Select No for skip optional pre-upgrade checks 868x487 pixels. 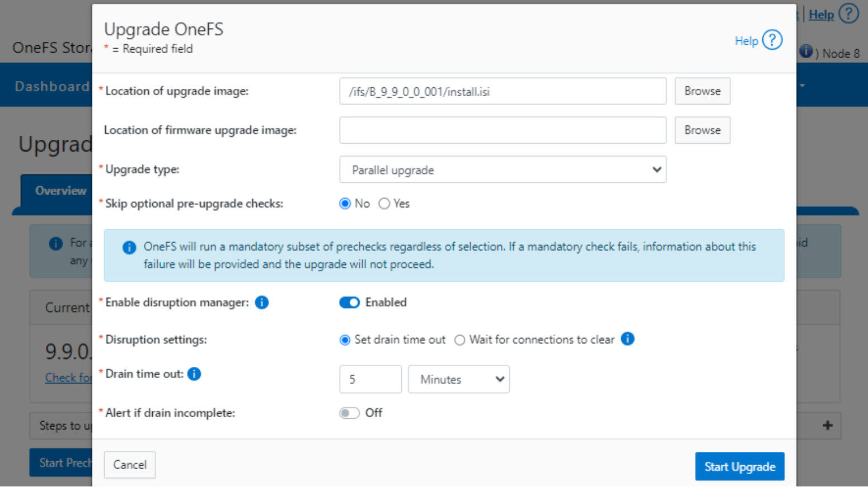345,204
